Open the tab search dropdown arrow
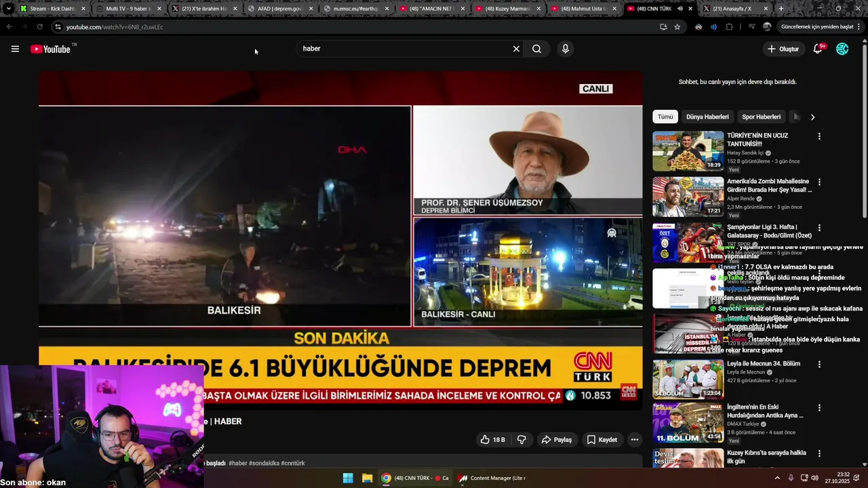868x488 pixels. click(x=8, y=8)
